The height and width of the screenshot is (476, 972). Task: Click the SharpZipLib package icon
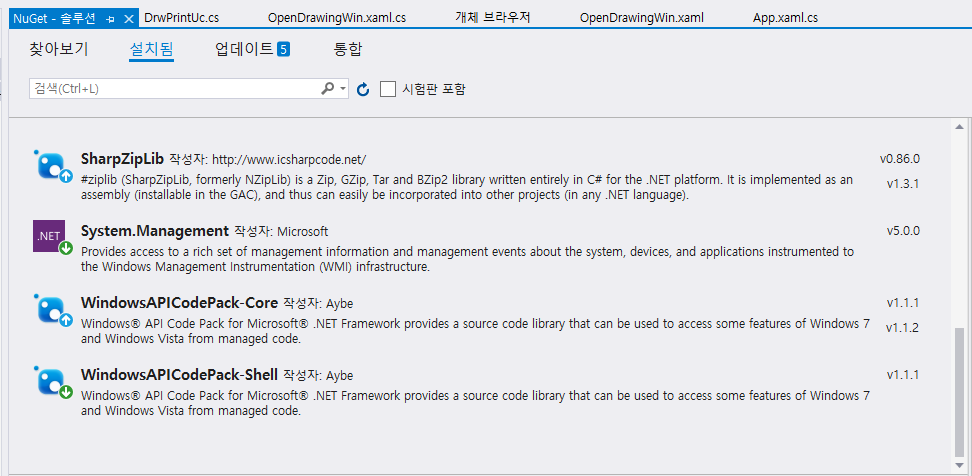coord(52,165)
